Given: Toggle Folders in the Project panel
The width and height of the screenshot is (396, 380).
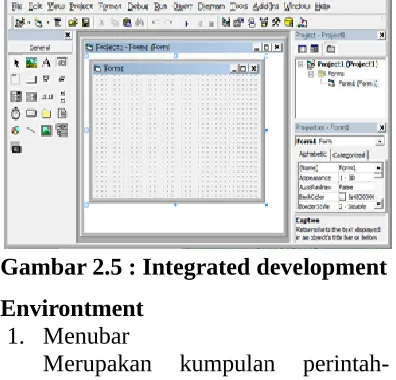Looking at the screenshot, I should (x=330, y=49).
